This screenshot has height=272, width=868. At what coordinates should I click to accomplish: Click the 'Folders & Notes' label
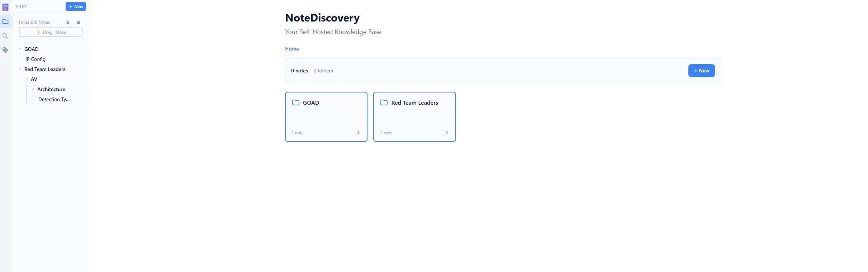[x=34, y=22]
